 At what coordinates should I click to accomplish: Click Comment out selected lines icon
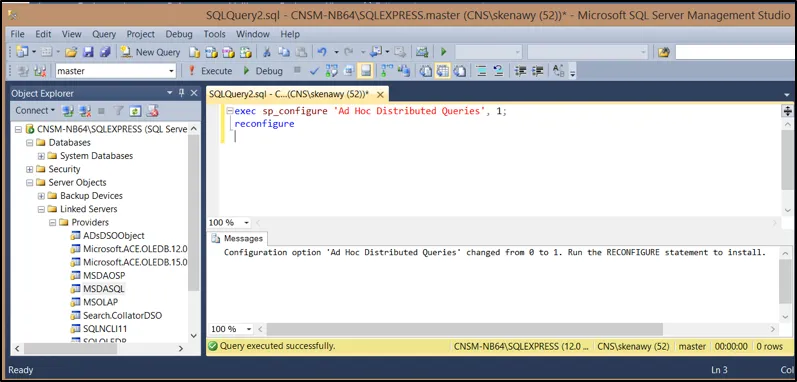tap(481, 71)
